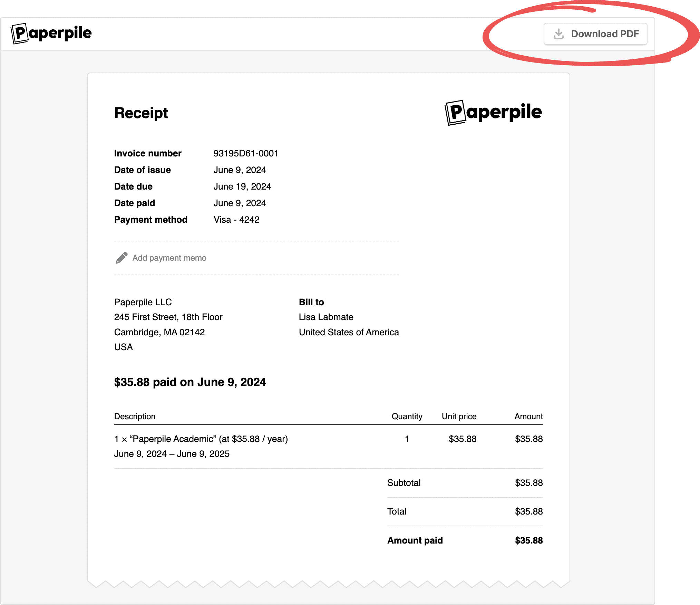This screenshot has width=700, height=605.
Task: Open the Add payment memo editor
Action: (x=169, y=258)
